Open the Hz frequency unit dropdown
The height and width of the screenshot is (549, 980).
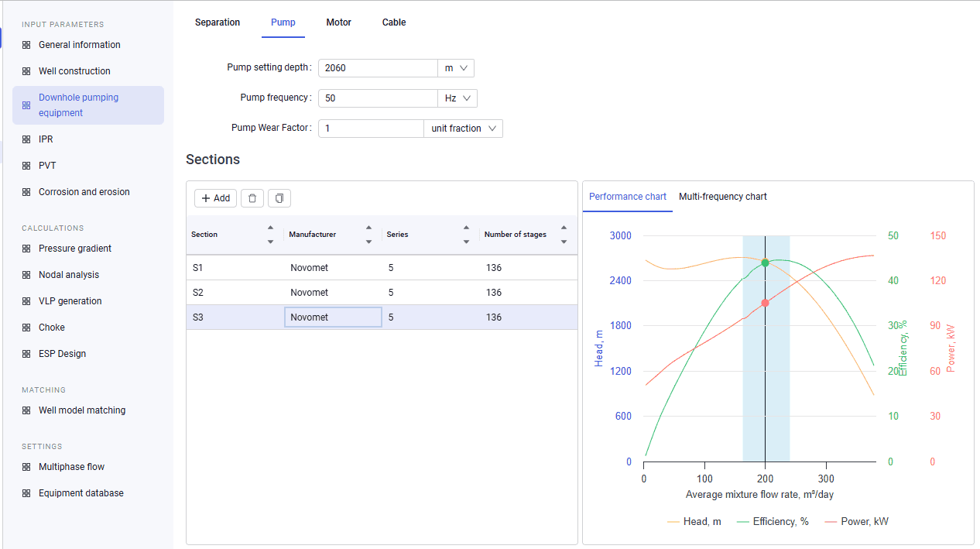pyautogui.click(x=457, y=98)
